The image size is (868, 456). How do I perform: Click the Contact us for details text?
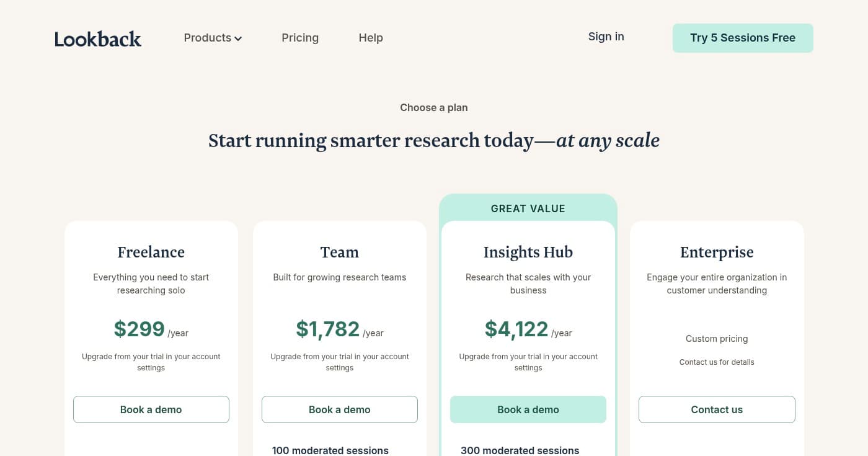tap(717, 362)
